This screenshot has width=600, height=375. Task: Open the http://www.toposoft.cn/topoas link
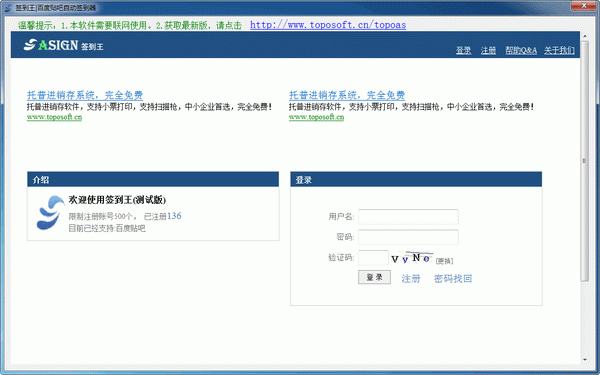click(x=328, y=25)
